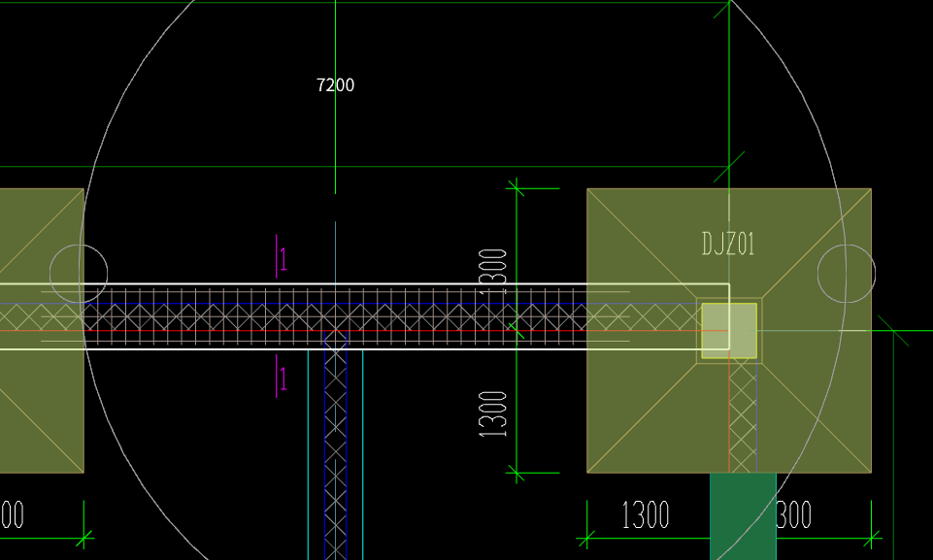Select the partially visible olive footing at left edge
The image size is (933, 560).
coord(42,331)
